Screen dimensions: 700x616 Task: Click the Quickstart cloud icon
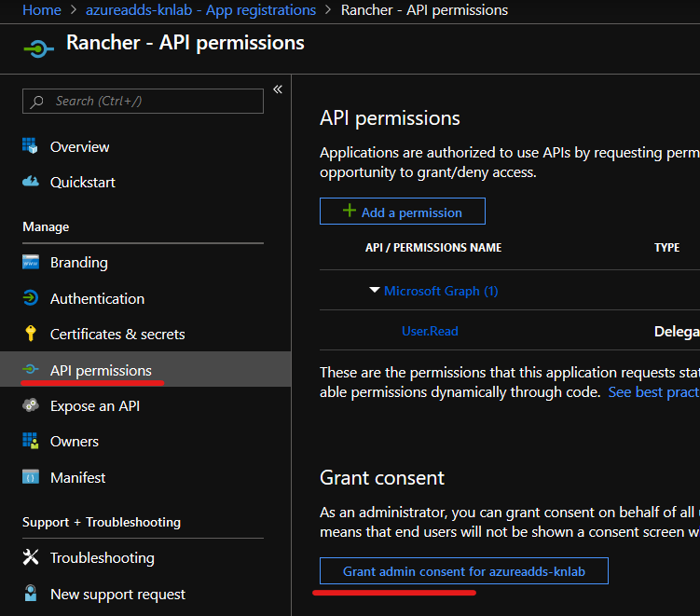click(x=31, y=181)
